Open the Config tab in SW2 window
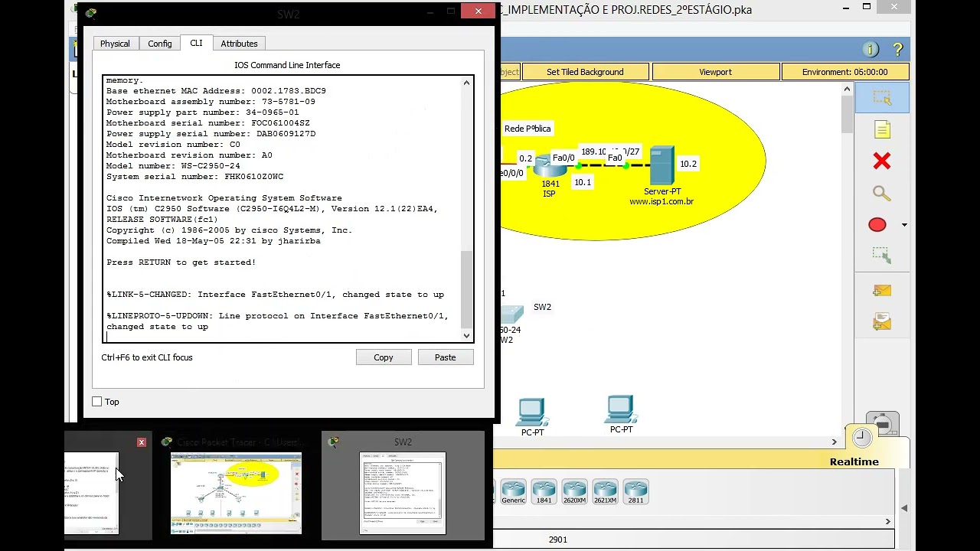The height and width of the screenshot is (551, 980). pos(159,44)
